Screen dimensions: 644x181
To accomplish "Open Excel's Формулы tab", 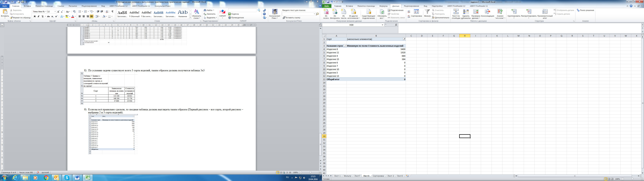I will [383, 6].
